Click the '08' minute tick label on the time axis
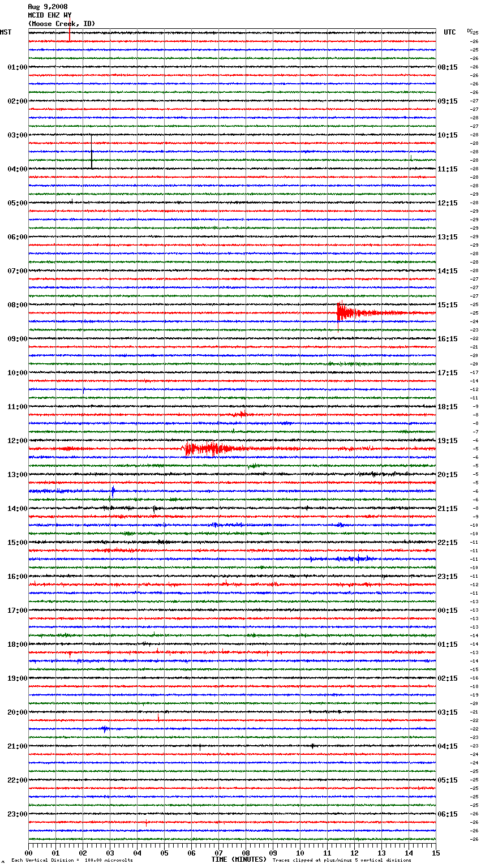The height and width of the screenshot is (868, 481). tap(246, 853)
